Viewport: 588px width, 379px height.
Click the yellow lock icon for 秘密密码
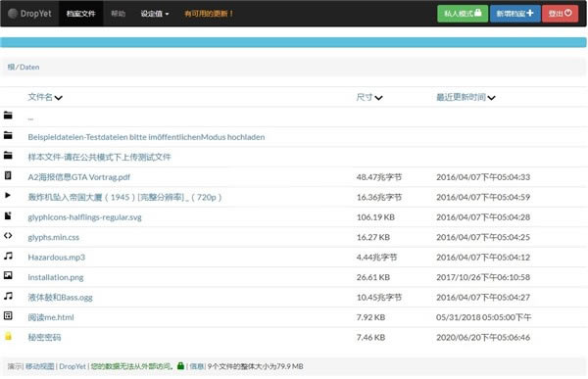coord(8,336)
